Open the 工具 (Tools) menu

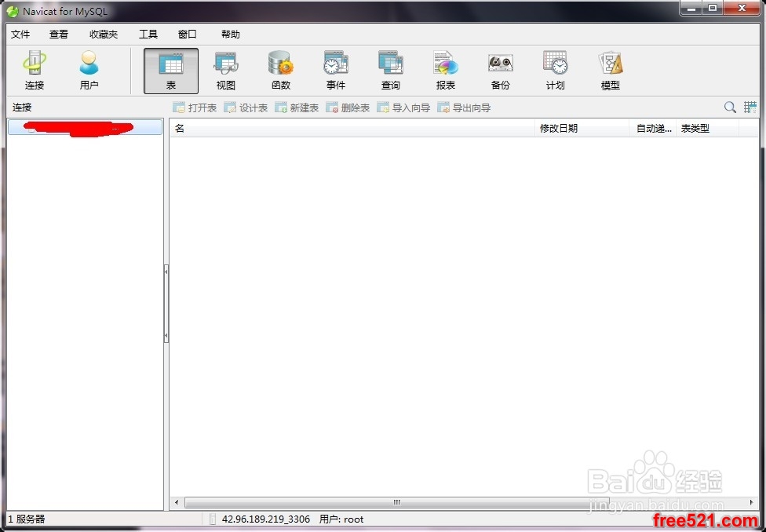coord(148,35)
